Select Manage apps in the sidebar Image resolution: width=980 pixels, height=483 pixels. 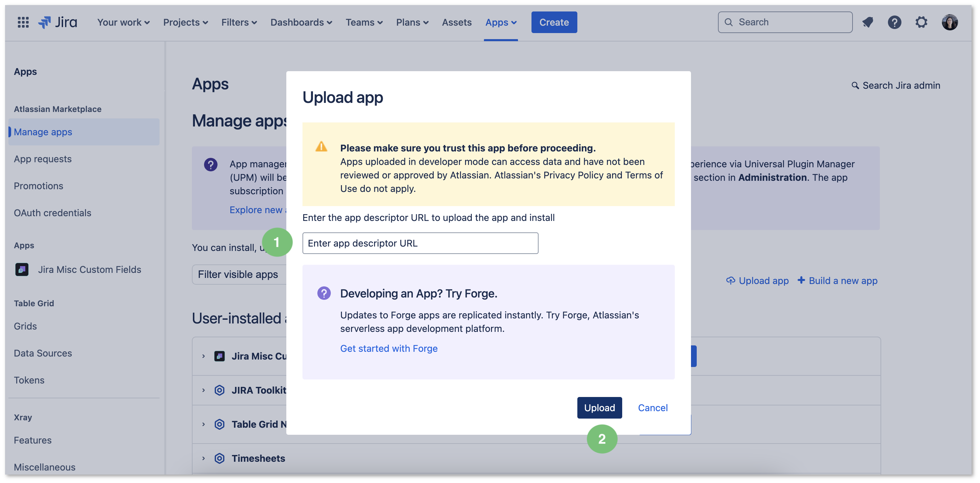(84, 132)
